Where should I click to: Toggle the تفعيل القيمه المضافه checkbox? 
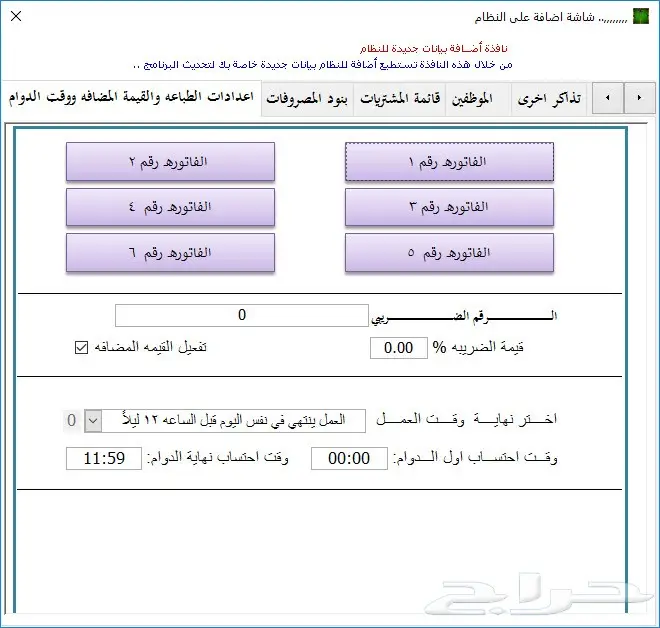(x=81, y=348)
